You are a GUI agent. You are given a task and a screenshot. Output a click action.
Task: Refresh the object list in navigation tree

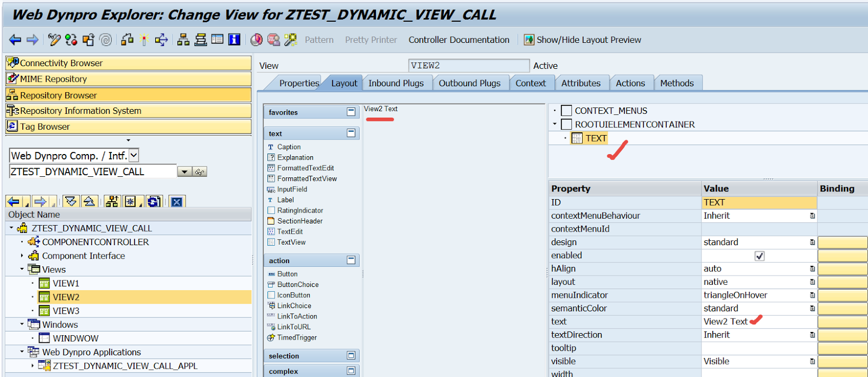click(x=154, y=202)
